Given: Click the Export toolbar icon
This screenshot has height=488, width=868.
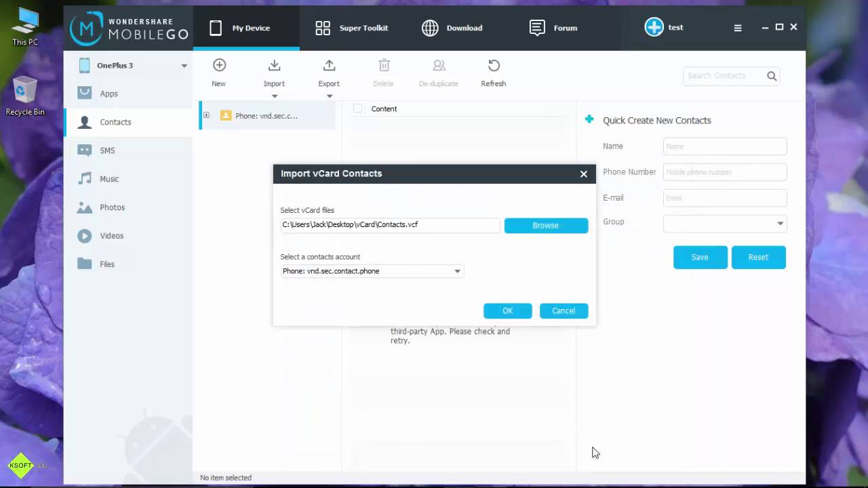Looking at the screenshot, I should coord(329,65).
